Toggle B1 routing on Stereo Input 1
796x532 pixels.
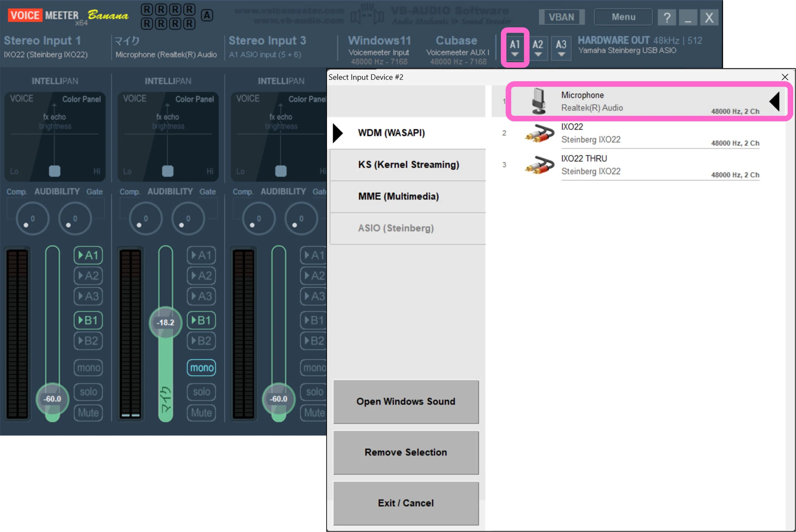pyautogui.click(x=88, y=320)
